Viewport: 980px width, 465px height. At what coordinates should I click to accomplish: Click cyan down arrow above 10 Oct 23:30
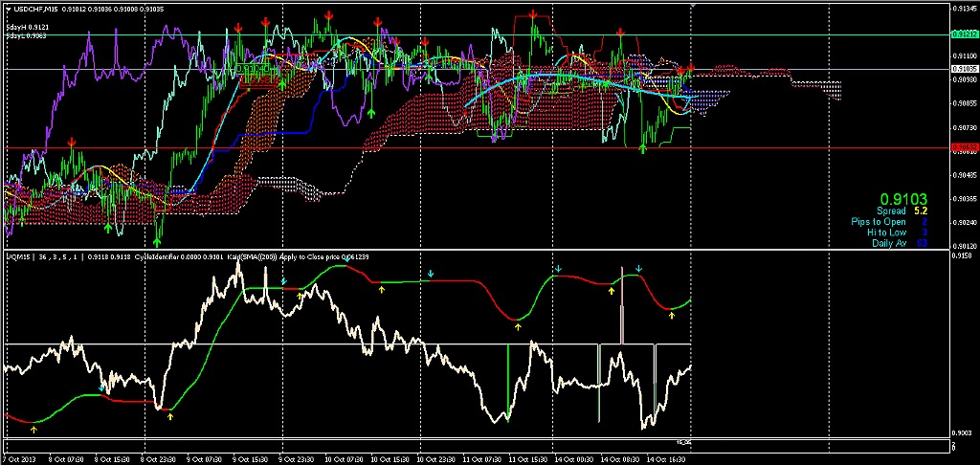[x=431, y=275]
